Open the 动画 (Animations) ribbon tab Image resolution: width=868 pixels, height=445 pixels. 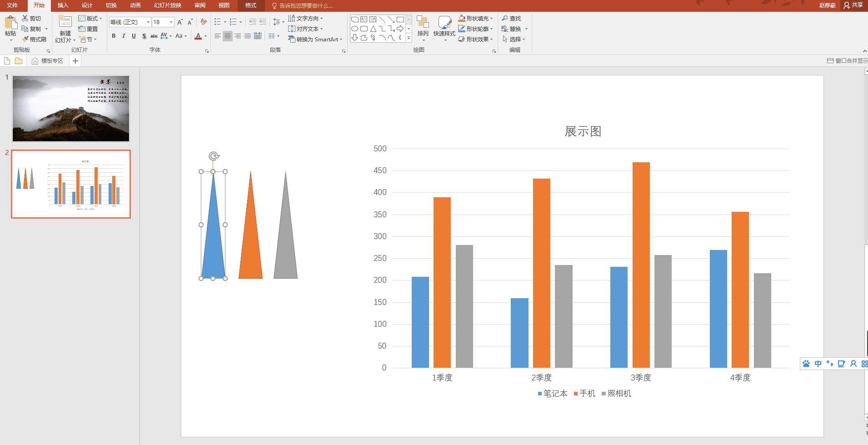[135, 5]
